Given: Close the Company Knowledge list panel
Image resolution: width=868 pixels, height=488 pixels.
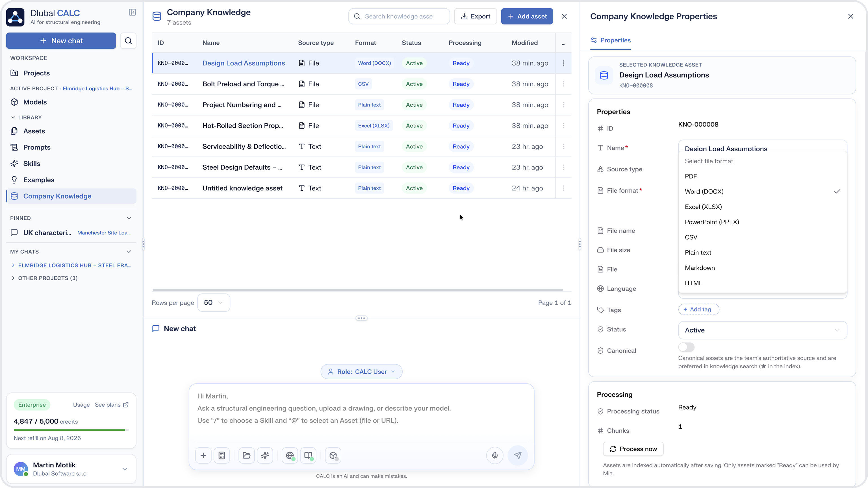Looking at the screenshot, I should point(565,16).
